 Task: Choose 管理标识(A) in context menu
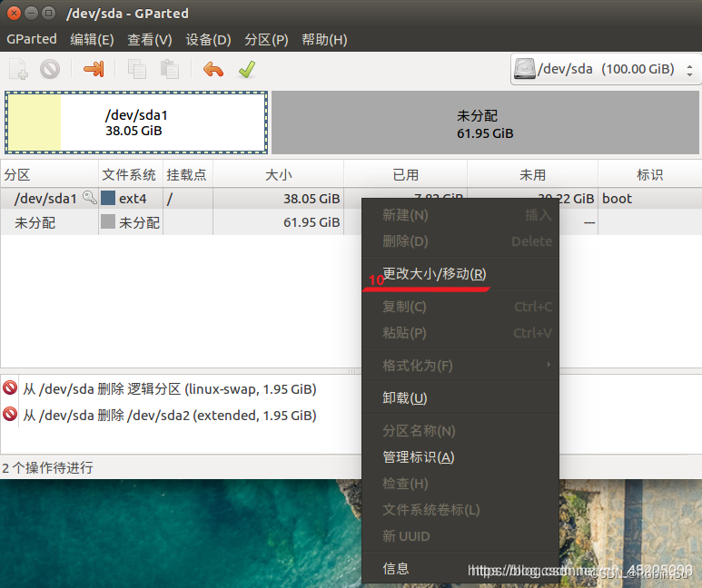click(460, 457)
